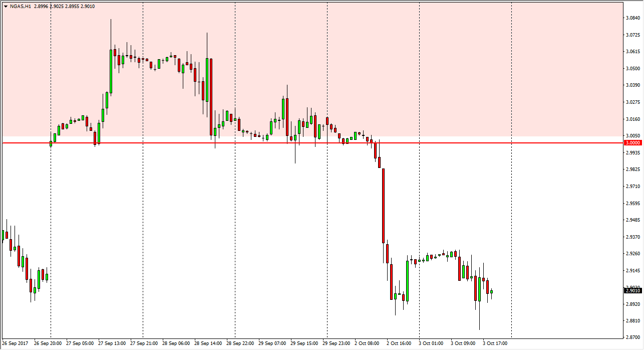
Task: Click the 26 Sep 2017 time label
Action: pyautogui.click(x=15, y=343)
